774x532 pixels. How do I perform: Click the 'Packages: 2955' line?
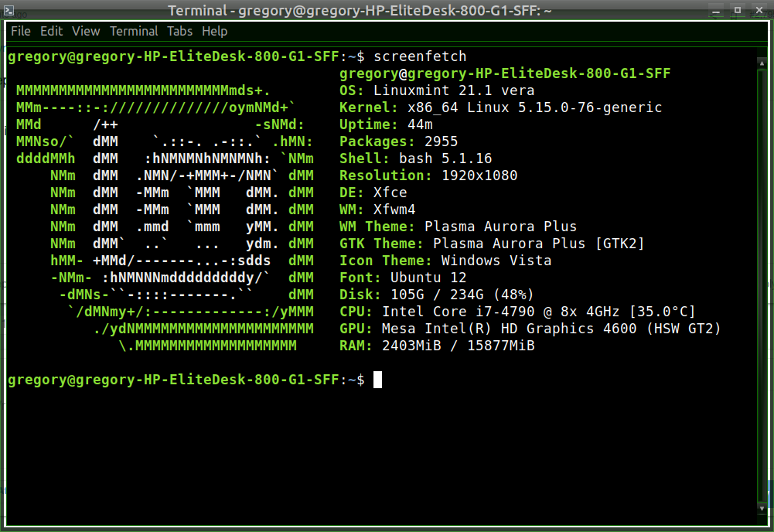[x=399, y=142]
